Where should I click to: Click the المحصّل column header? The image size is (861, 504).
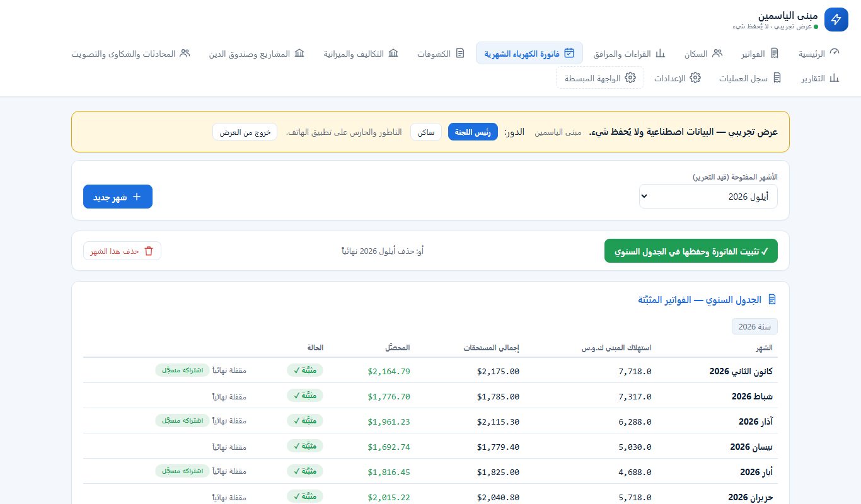[398, 348]
